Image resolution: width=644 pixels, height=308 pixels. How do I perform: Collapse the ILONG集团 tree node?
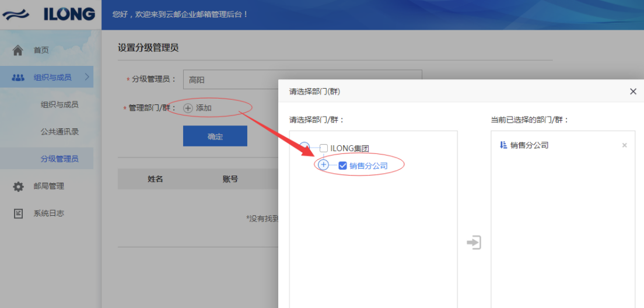pyautogui.click(x=304, y=146)
